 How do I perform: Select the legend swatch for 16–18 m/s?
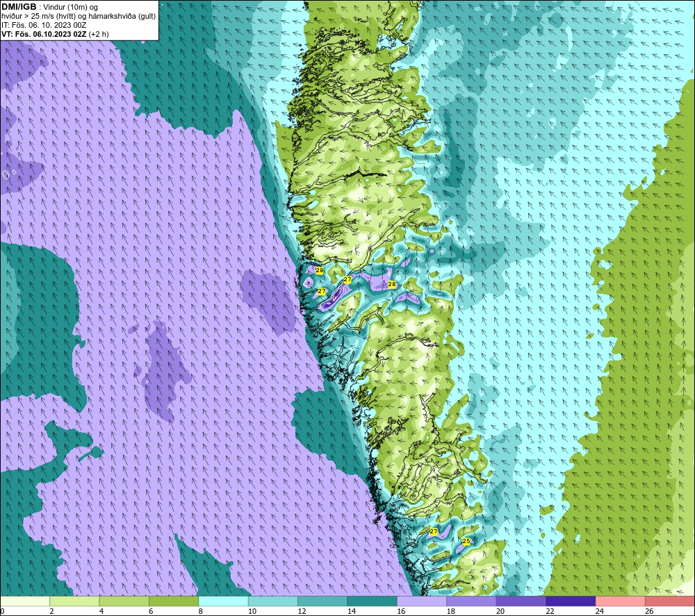422,601
